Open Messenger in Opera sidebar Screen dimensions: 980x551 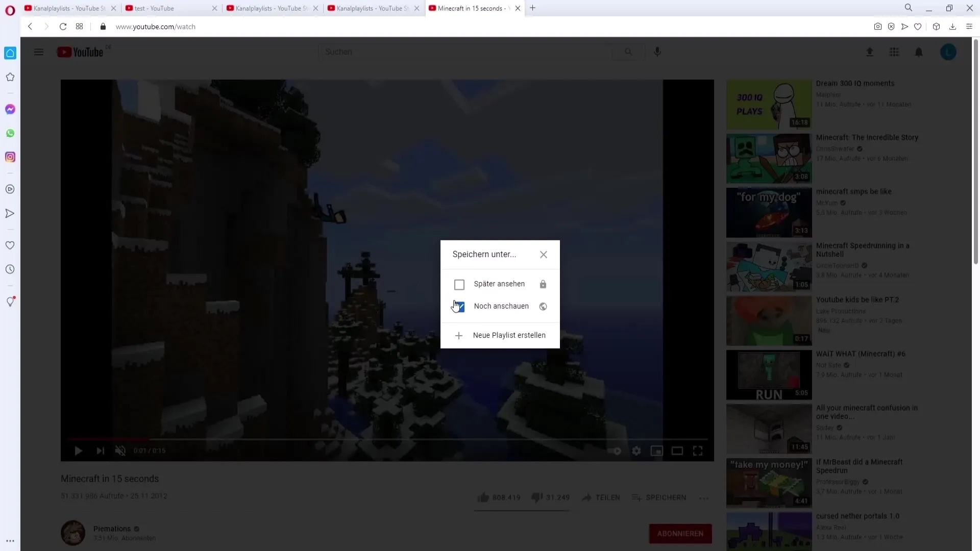pos(10,109)
